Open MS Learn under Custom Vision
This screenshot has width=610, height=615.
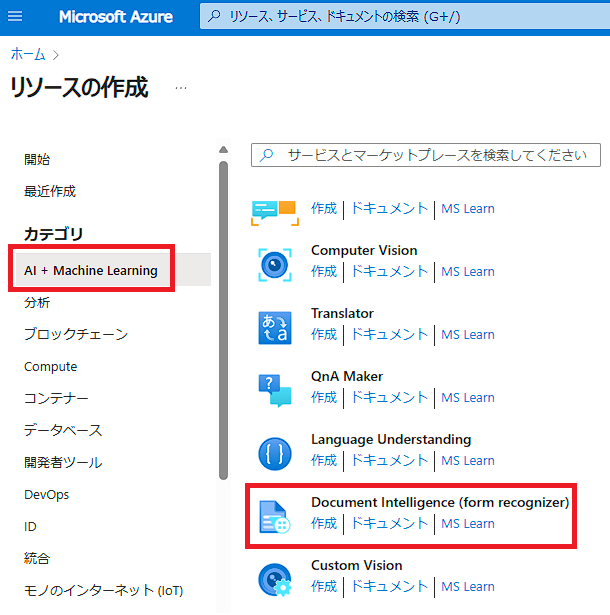[468, 587]
